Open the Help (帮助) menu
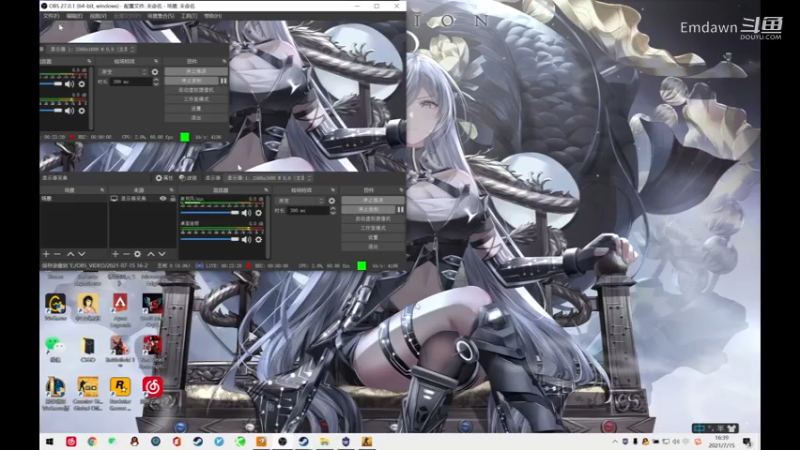 (213, 16)
